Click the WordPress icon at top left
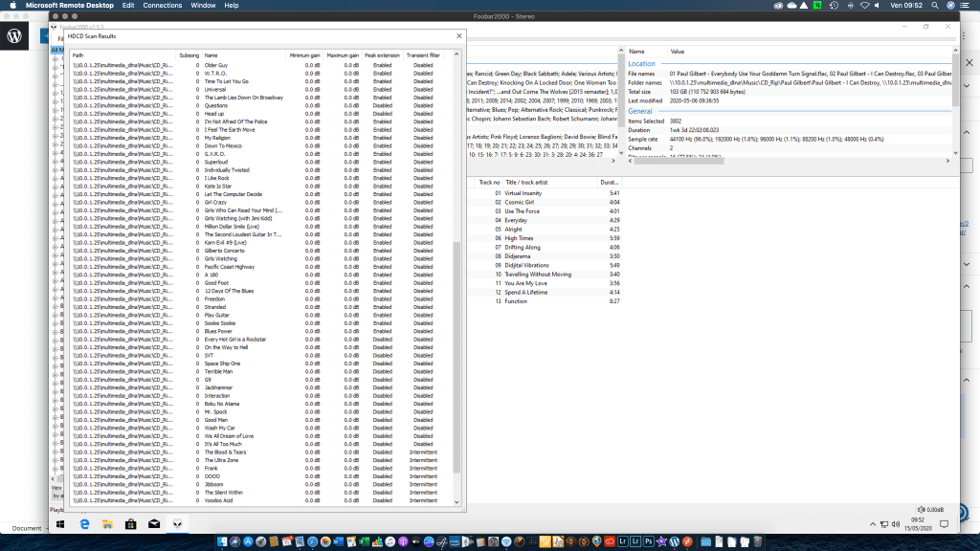 click(16, 35)
